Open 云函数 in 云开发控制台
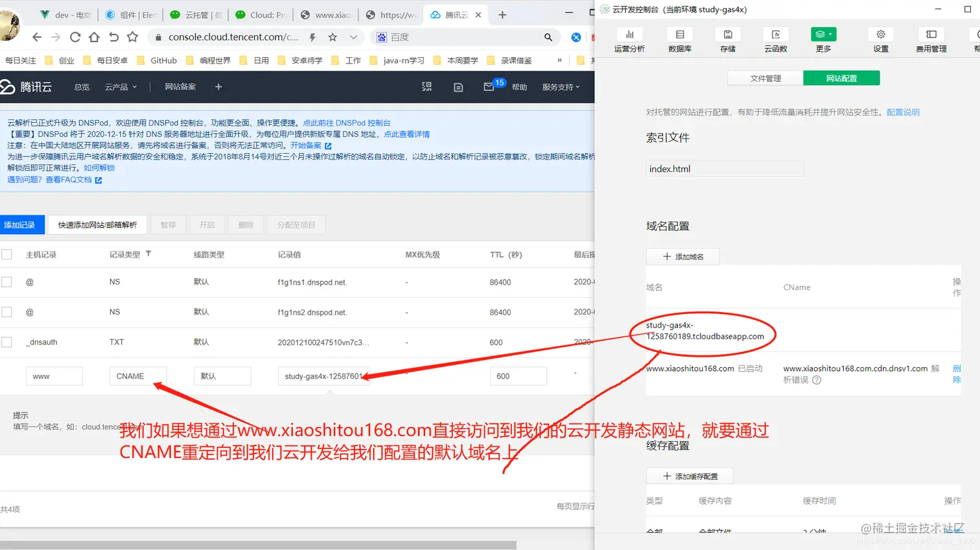This screenshot has height=550, width=980. 776,40
